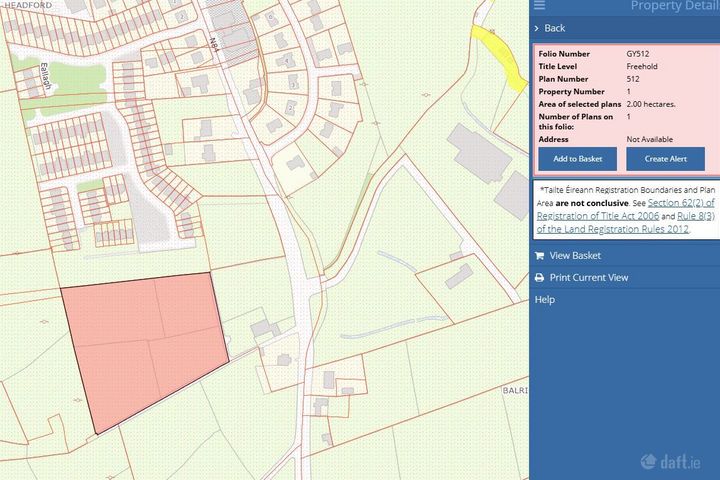The image size is (720, 480).
Task: Choose Print Current View text
Action: point(588,278)
